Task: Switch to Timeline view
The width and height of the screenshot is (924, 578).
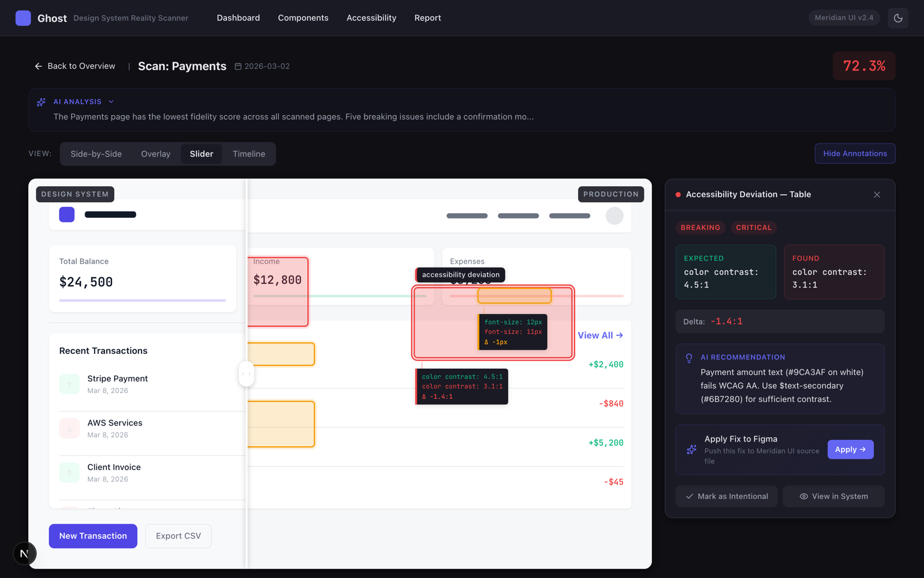Action: pos(249,154)
